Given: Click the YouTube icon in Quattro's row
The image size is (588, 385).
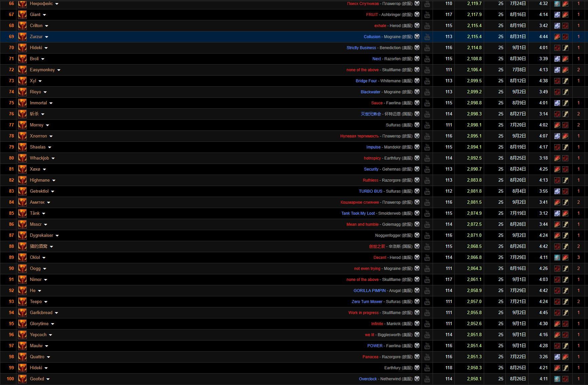Looking at the screenshot, I should coord(427,357).
